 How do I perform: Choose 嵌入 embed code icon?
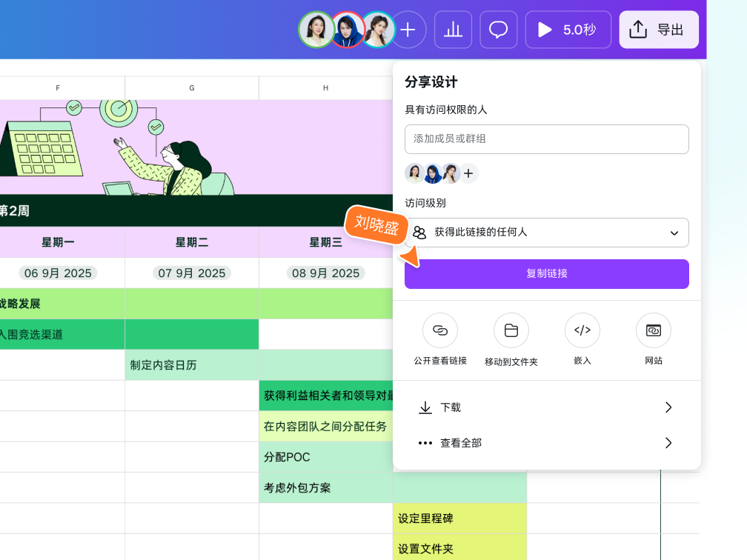[582, 330]
